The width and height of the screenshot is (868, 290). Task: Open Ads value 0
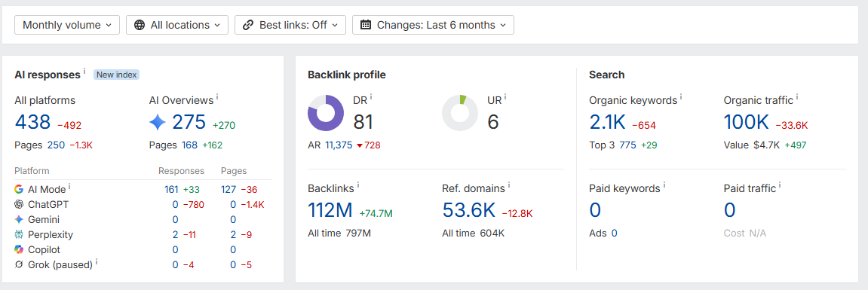coord(615,233)
